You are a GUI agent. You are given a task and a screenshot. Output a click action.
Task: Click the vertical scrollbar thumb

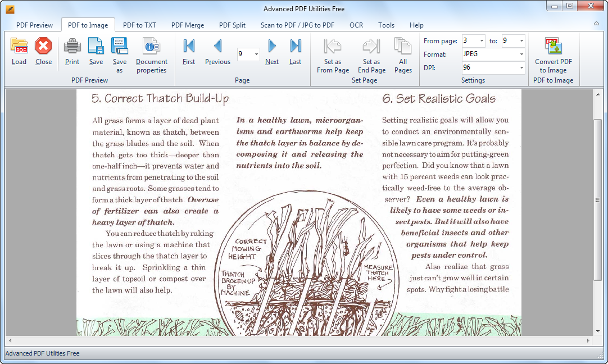597,200
